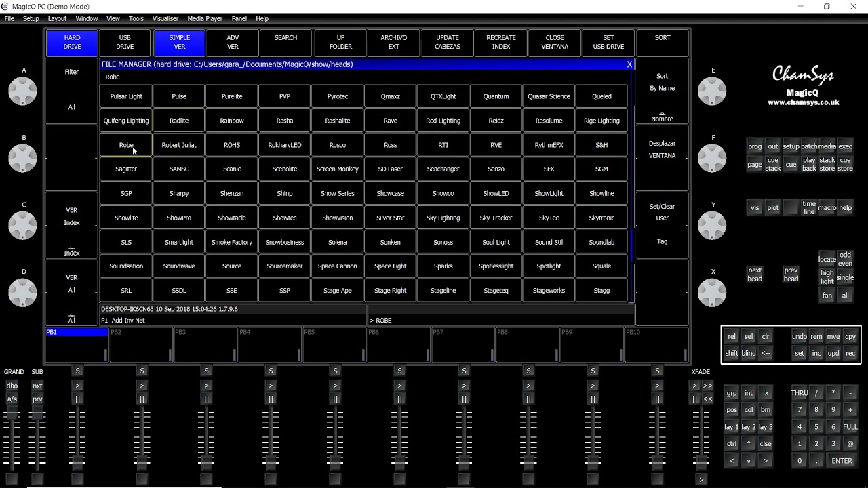Viewport: 868px width, 488px height.
Task: Click the rec record button
Action: (850, 353)
